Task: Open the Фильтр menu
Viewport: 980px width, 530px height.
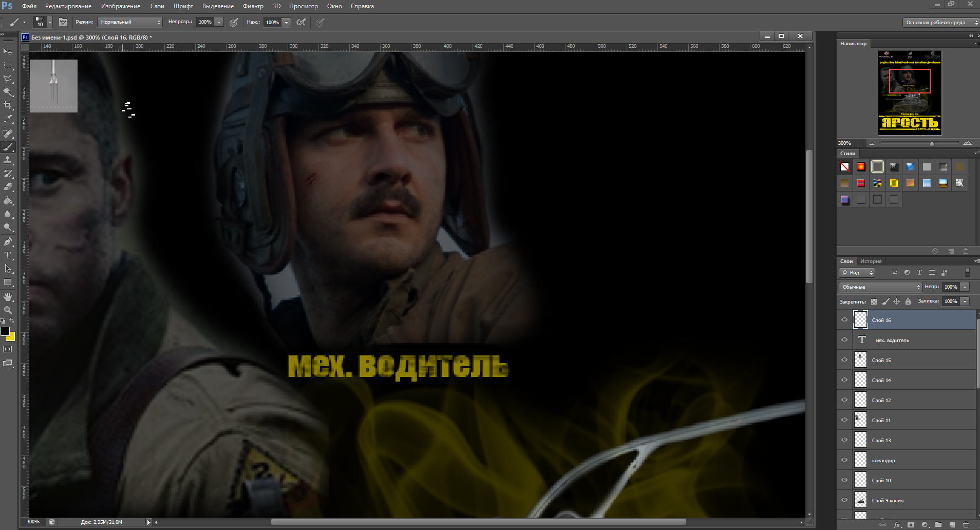Action: pyautogui.click(x=253, y=6)
